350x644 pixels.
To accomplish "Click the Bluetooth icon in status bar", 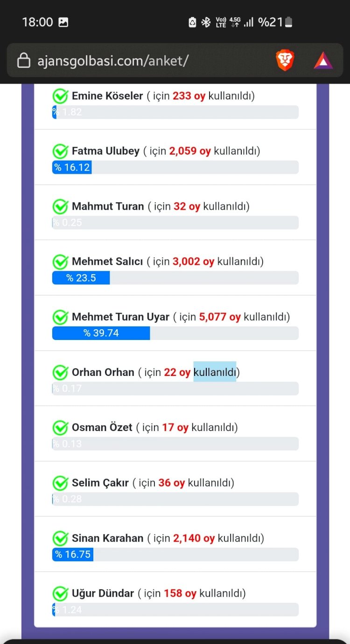I will (x=205, y=21).
